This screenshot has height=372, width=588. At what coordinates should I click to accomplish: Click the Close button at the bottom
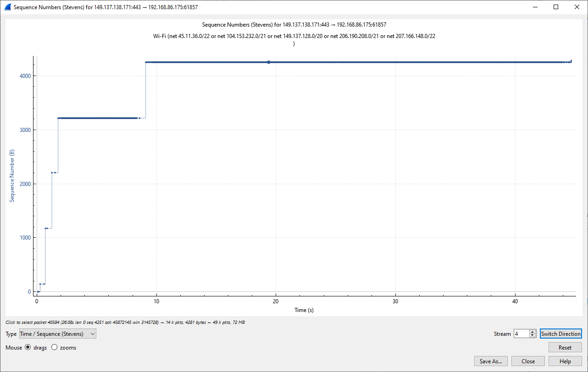[x=528, y=361]
